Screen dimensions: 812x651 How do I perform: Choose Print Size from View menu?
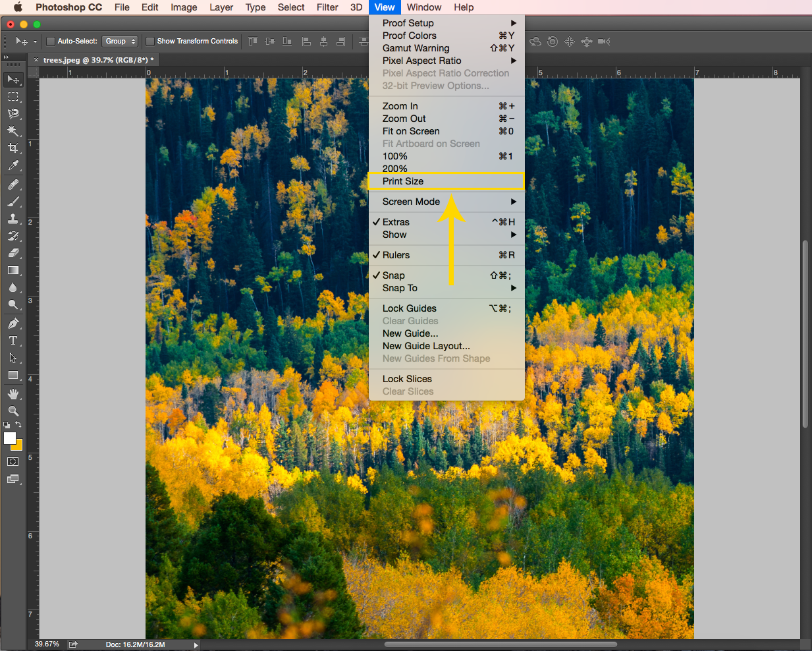point(403,181)
